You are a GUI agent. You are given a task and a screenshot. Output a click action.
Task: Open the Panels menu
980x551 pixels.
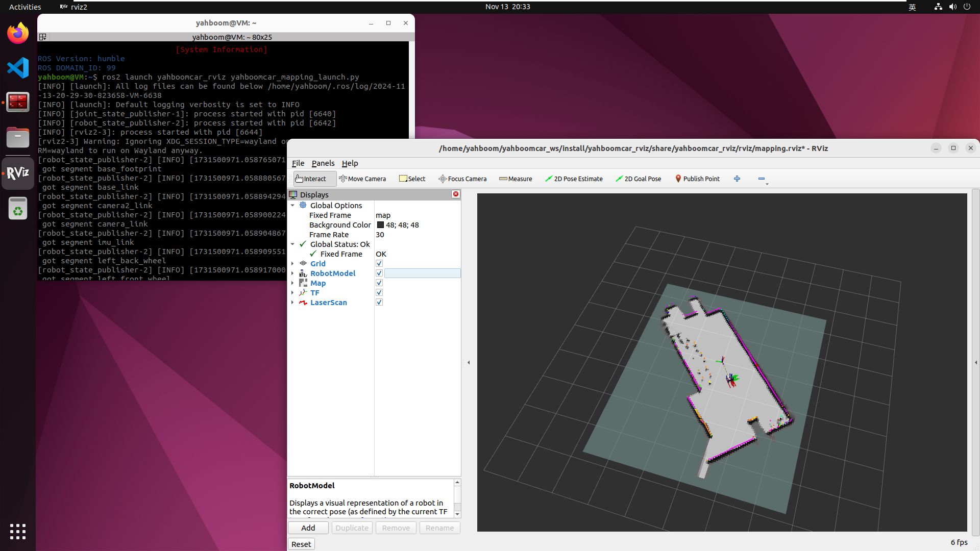tap(323, 163)
